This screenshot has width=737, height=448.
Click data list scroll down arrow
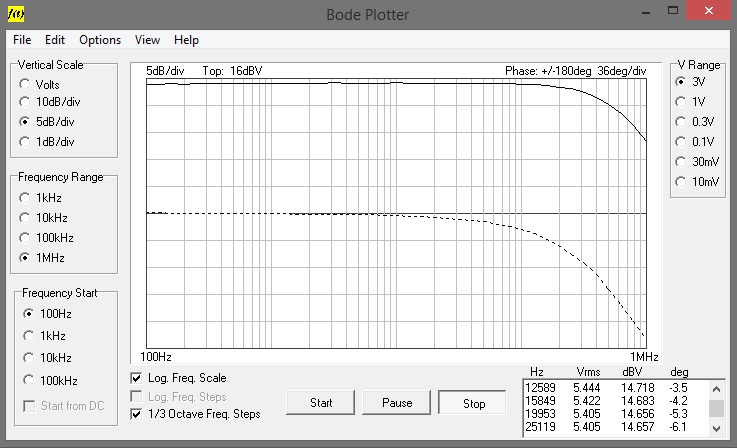point(716,428)
